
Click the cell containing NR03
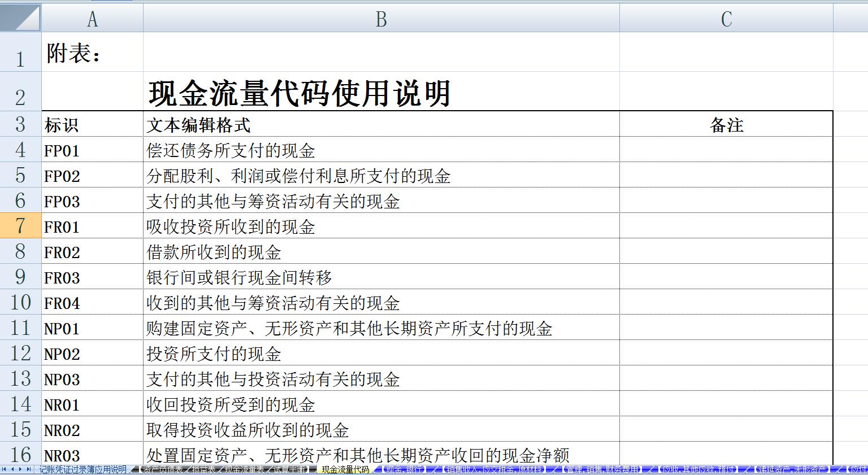(90, 455)
